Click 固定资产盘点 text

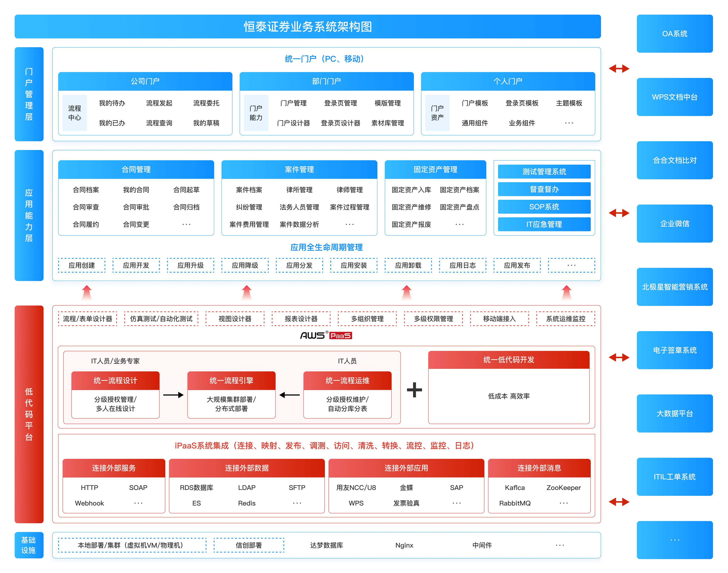460,207
